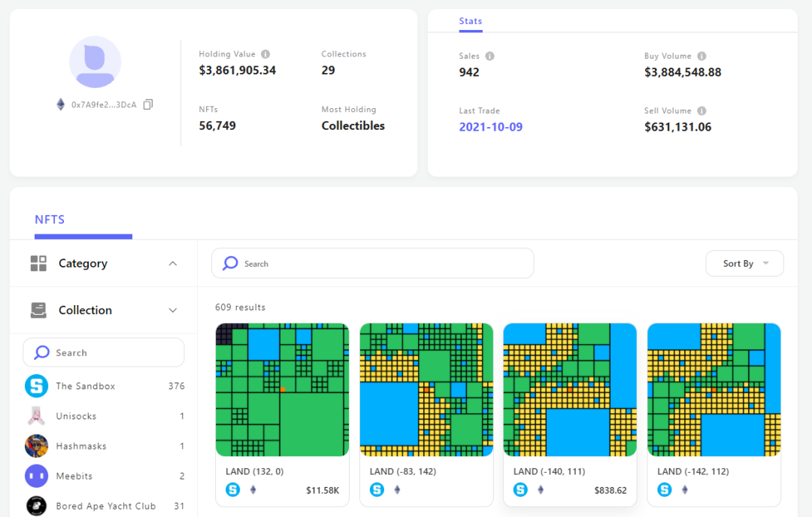
Task: Click the Sales info icon
Action: [489, 56]
